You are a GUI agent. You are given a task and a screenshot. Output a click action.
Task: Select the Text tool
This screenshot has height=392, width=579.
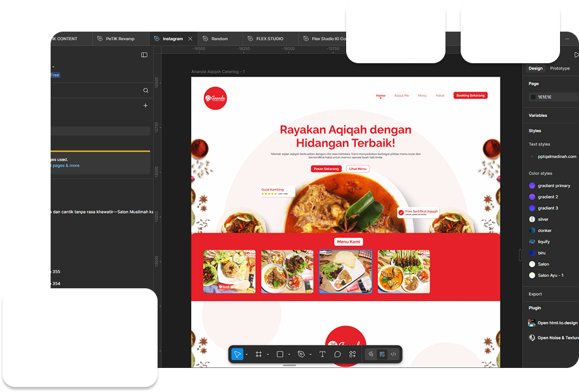322,354
